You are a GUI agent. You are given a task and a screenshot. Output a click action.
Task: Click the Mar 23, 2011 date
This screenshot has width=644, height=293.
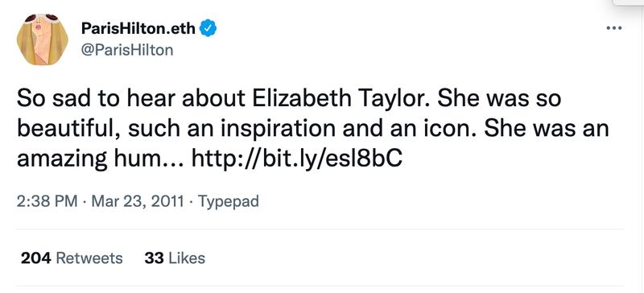click(x=137, y=201)
